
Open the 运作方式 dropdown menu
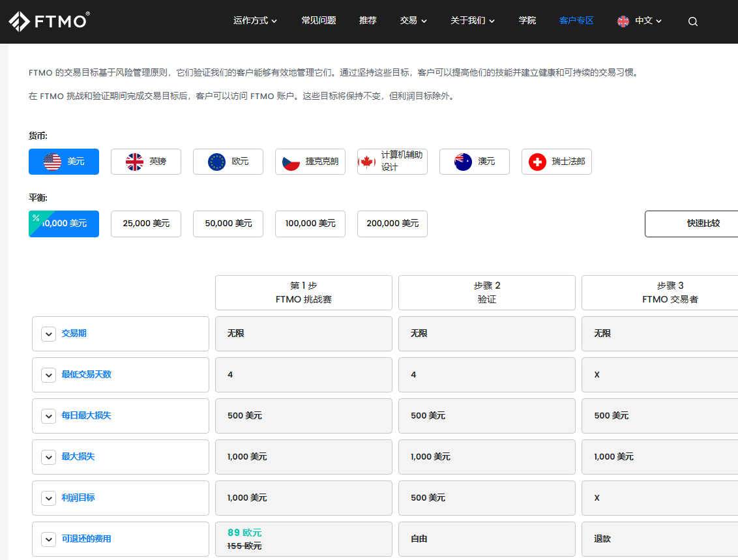255,21
